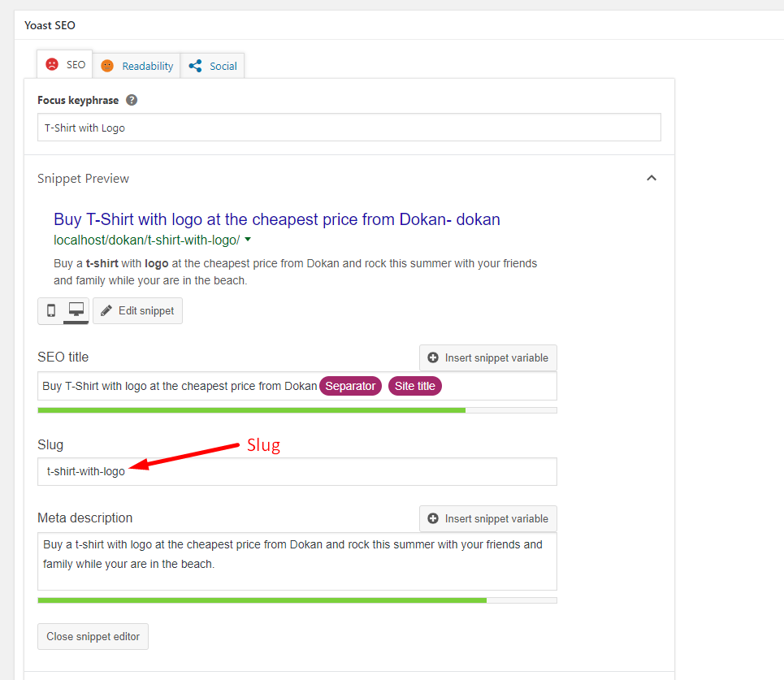Click the black Slug field label

[x=50, y=444]
